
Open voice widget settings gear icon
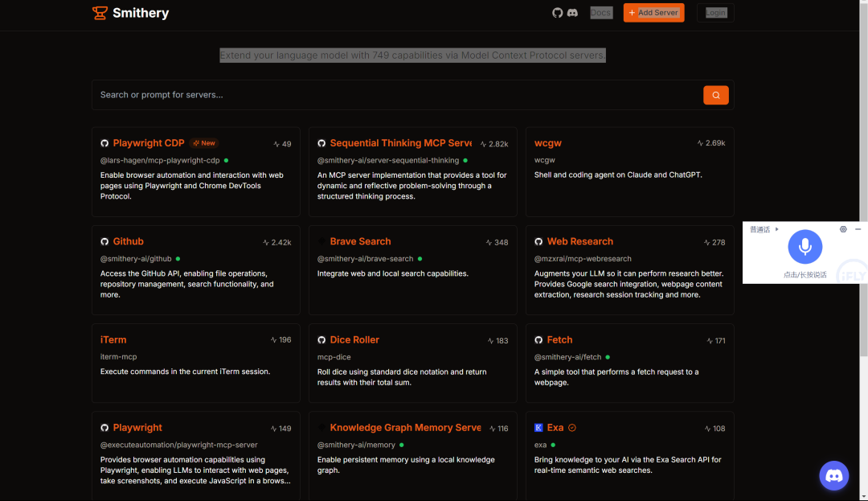tap(843, 229)
